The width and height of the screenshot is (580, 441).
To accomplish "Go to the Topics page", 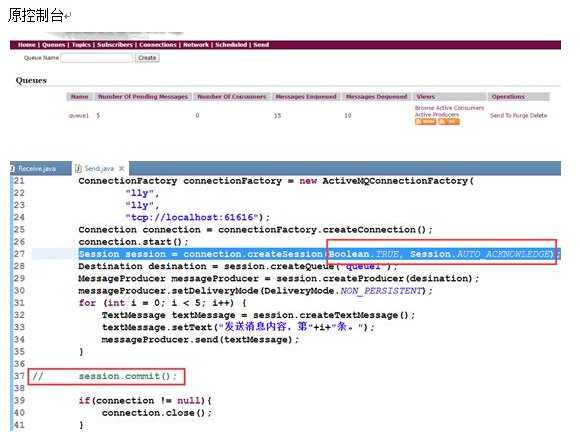I will click(x=81, y=45).
